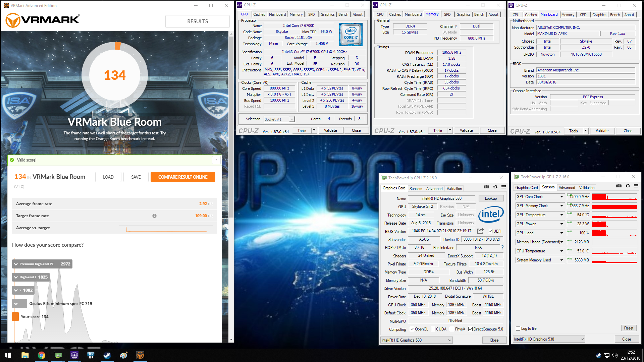Open the Tools dropdown arrow in first CPU-Z window
Image resolution: width=644 pixels, height=362 pixels.
tap(314, 130)
